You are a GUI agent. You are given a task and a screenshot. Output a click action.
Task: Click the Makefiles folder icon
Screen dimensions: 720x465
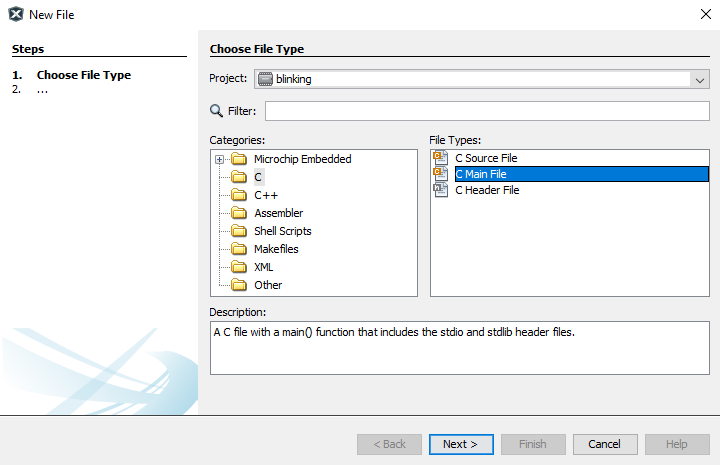point(239,249)
